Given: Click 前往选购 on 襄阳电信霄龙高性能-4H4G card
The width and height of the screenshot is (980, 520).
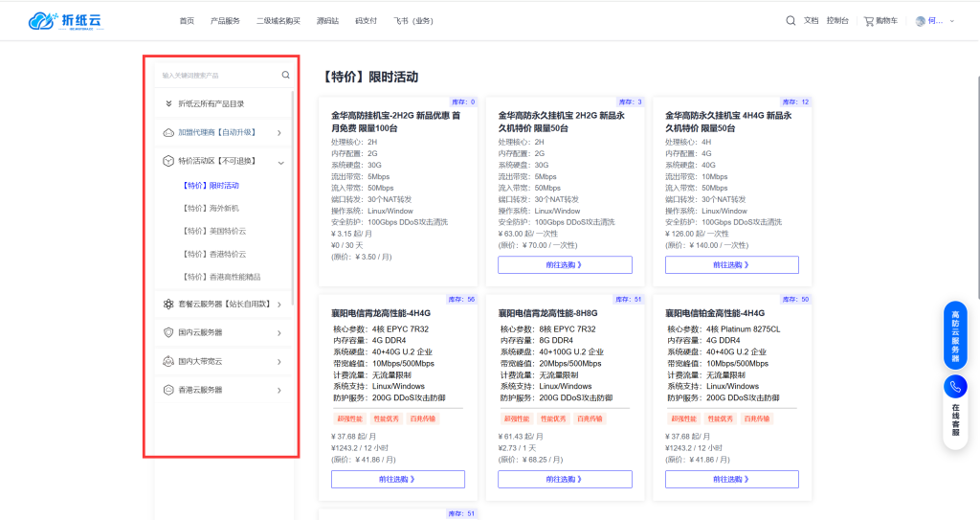Looking at the screenshot, I should [398, 480].
